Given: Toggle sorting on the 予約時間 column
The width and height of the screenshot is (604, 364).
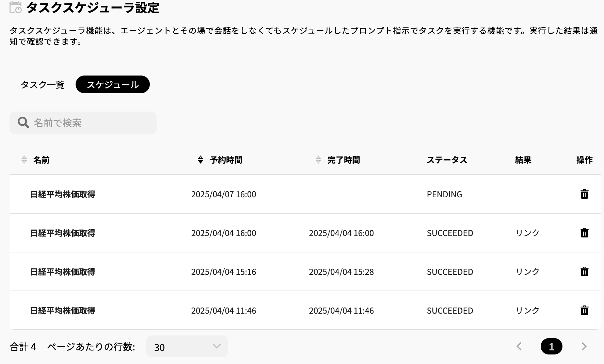Looking at the screenshot, I should point(200,160).
